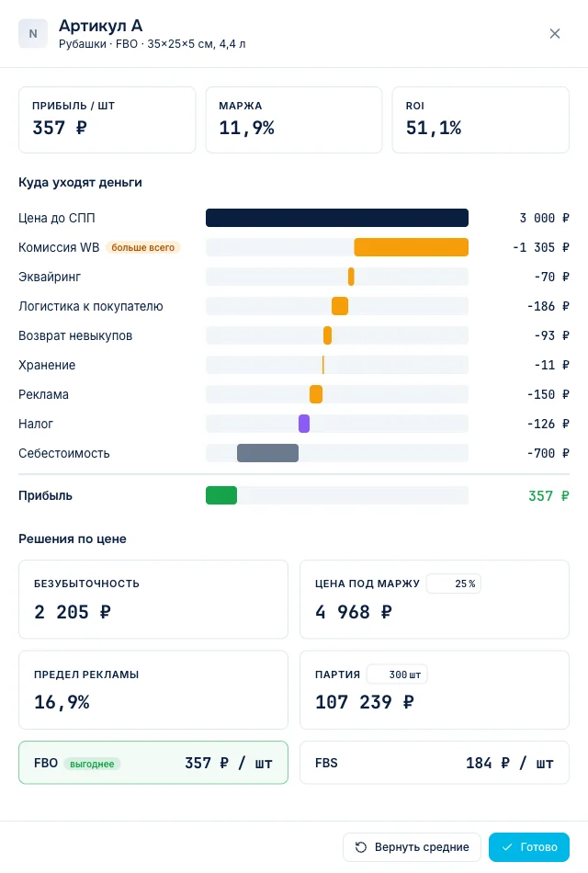Open the Маржа 11,9% card
This screenshot has width=588, height=873.
coord(294,119)
